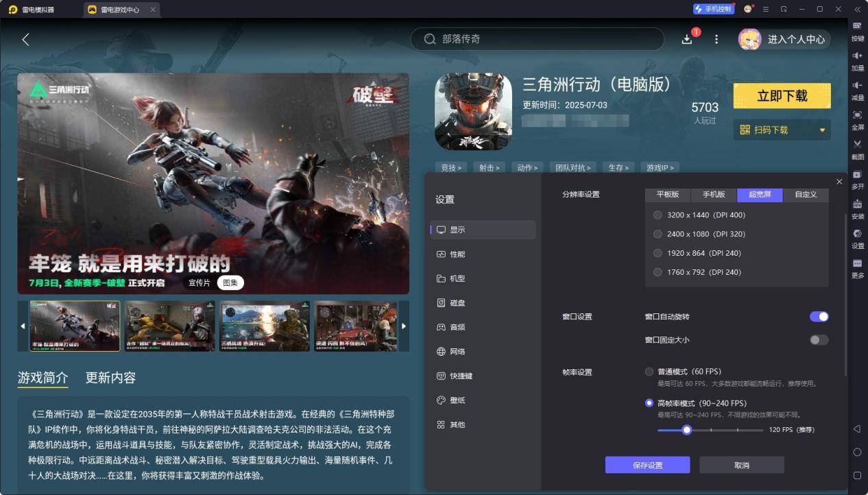Image resolution: width=868 pixels, height=495 pixels.
Task: Collapse the right sidebar with double chevron
Action: 857,9
